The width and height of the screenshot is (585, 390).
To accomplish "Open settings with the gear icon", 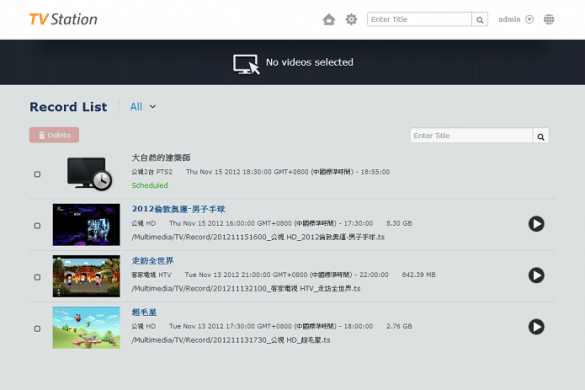I will point(351,19).
